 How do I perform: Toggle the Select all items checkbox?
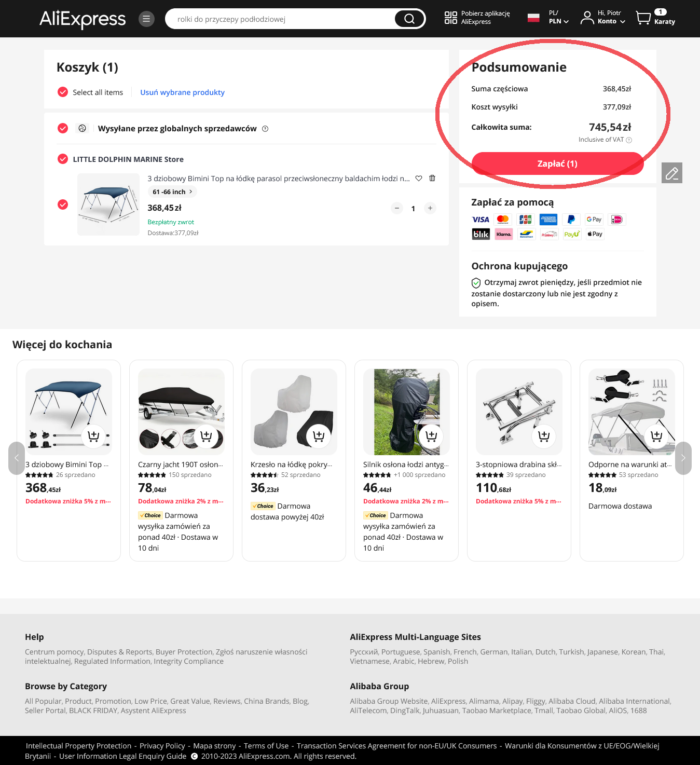coord(63,92)
